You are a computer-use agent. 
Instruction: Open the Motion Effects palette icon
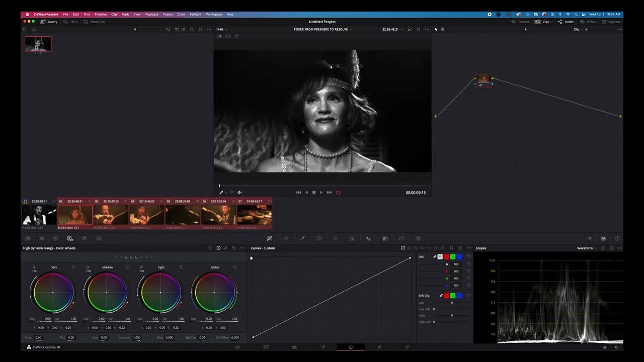pos(99,238)
